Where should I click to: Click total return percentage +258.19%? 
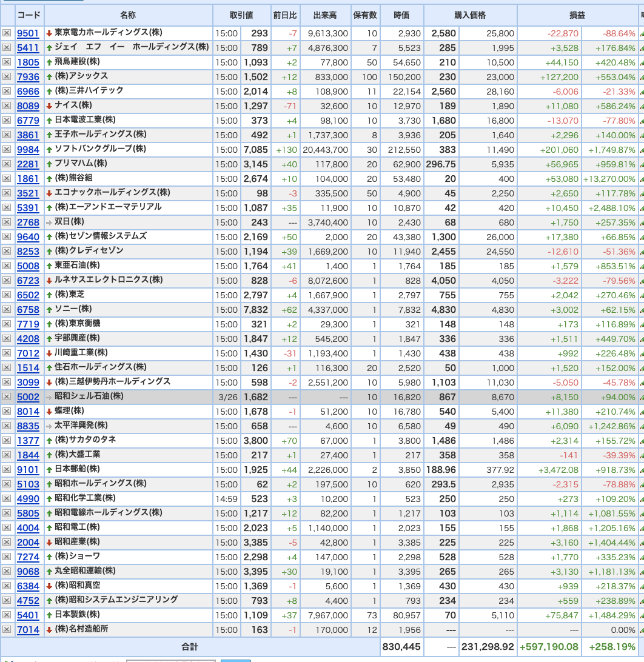[612, 647]
